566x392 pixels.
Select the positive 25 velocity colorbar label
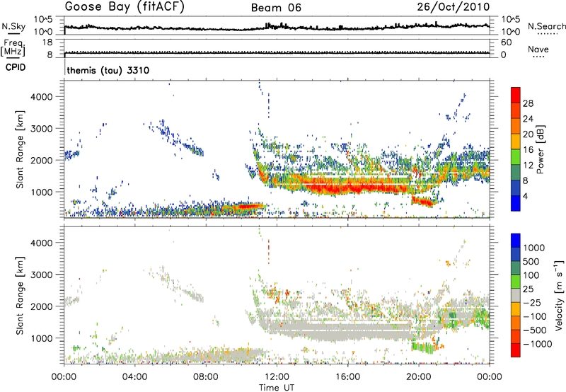tap(529, 289)
